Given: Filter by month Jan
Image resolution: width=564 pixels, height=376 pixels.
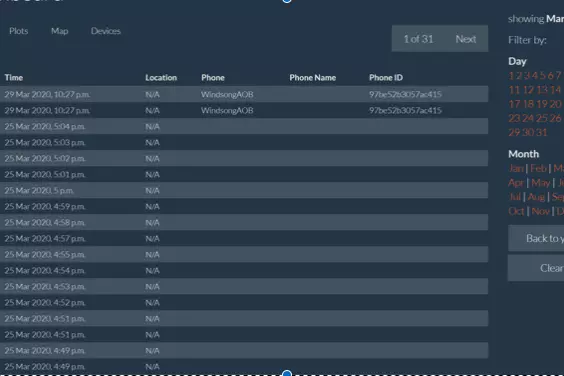Looking at the screenshot, I should tap(516, 168).
